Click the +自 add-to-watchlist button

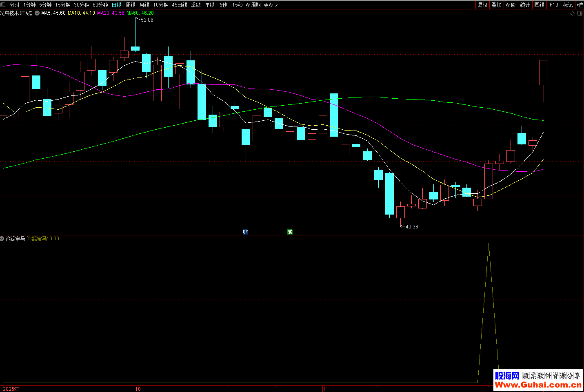pyautogui.click(x=580, y=5)
